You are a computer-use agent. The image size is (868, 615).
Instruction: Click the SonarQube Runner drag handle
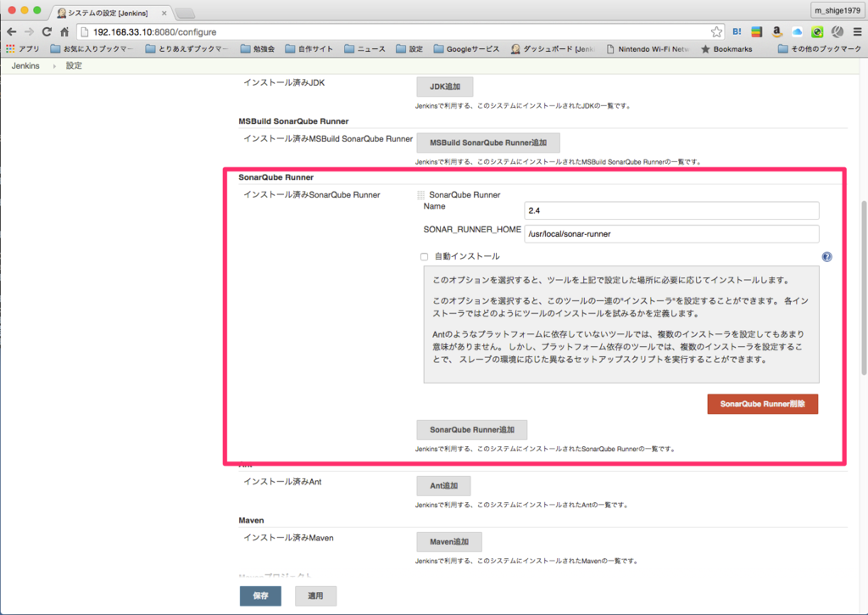420,195
